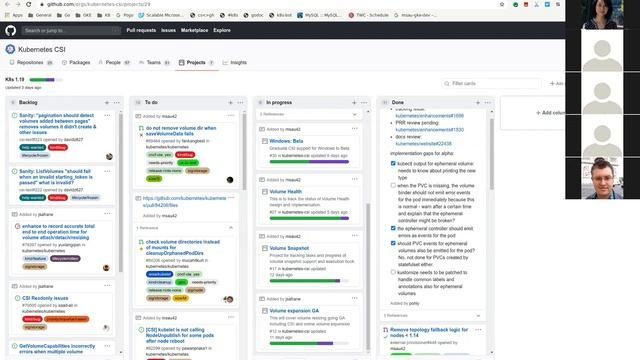Focus the GitHub 'Search or jump to' box
Screen dimensions: 640x360
(71, 30)
